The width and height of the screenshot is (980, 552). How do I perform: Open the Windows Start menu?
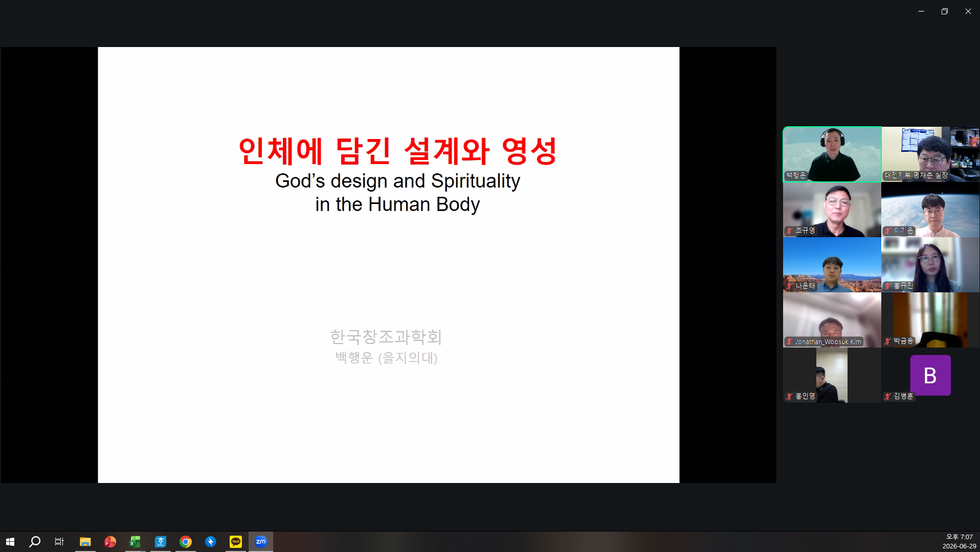coord(10,542)
